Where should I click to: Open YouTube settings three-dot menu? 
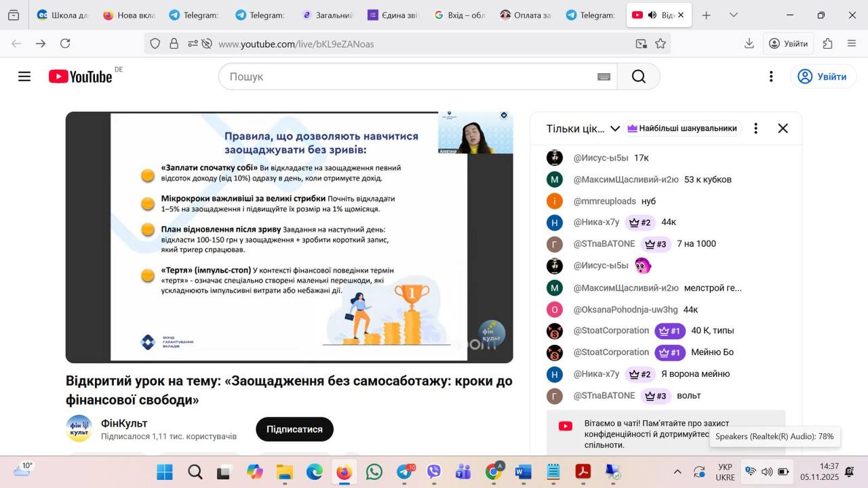770,77
